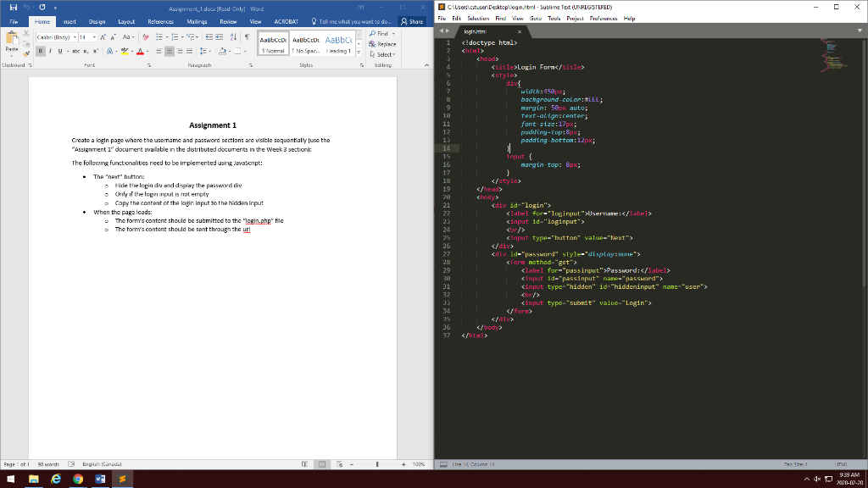
Task: Click the Format Painter icon
Action: click(x=26, y=53)
